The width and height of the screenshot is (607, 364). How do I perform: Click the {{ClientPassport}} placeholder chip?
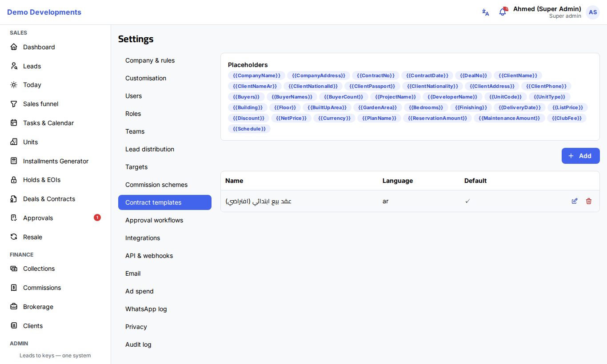point(372,86)
